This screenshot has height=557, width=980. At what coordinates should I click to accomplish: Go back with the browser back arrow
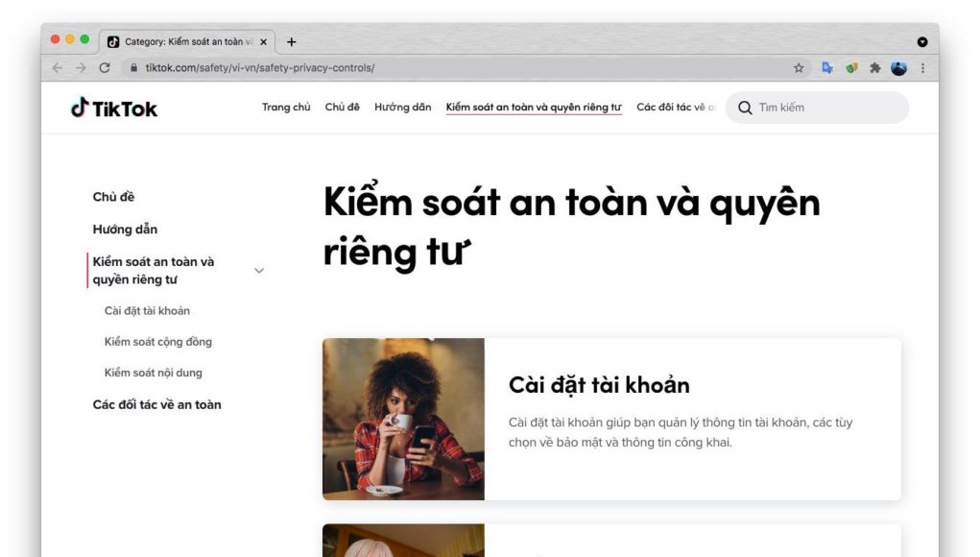point(58,67)
